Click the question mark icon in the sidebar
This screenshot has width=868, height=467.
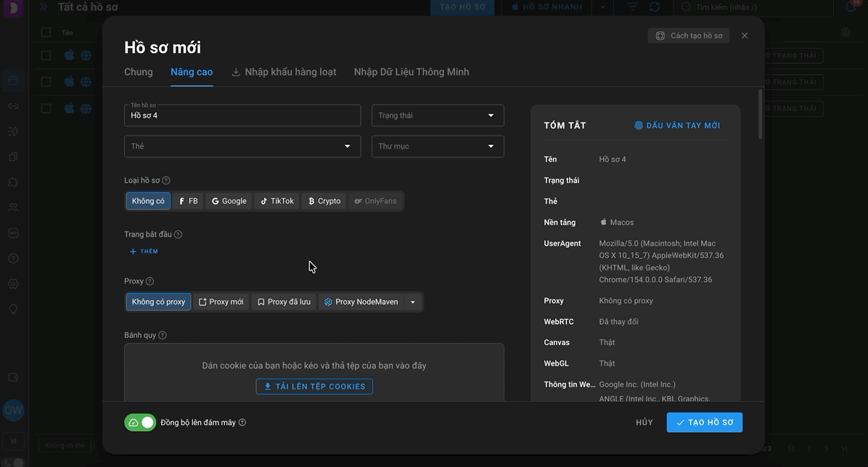point(13,258)
